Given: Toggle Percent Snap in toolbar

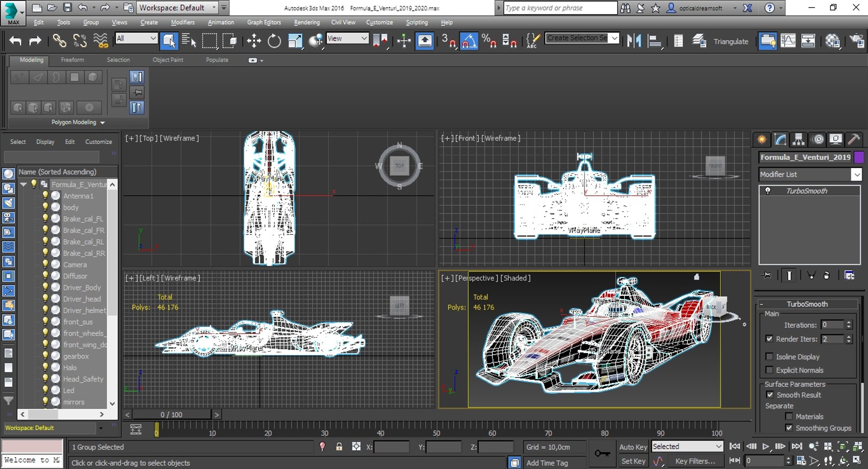Looking at the screenshot, I should click(489, 41).
